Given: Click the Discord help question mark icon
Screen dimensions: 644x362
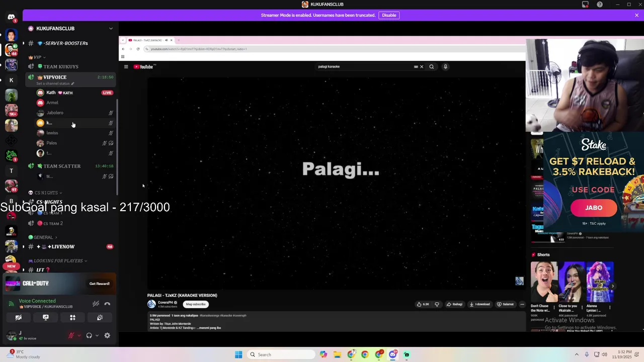Looking at the screenshot, I should tap(600, 5).
